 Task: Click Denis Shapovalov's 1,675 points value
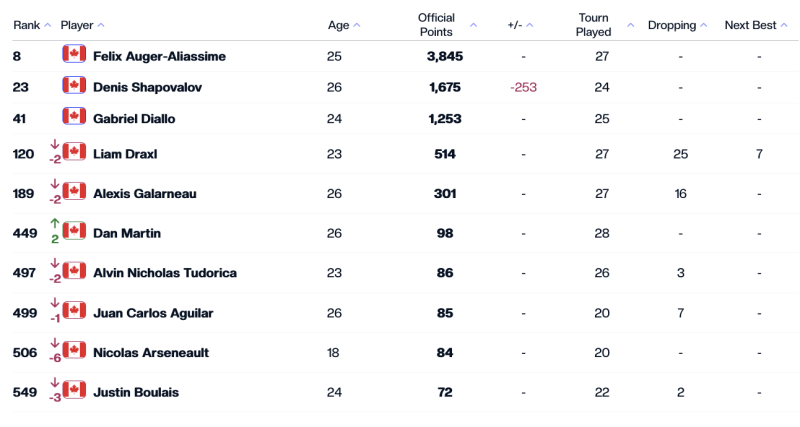pos(444,87)
